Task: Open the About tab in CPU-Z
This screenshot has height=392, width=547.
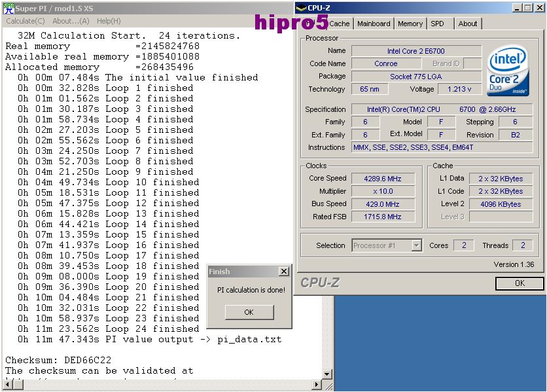Action: point(467,24)
